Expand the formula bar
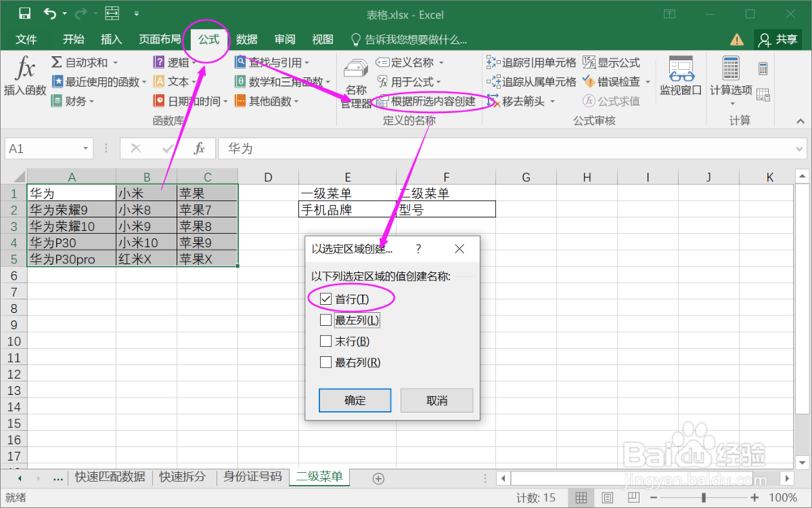The width and height of the screenshot is (812, 508). click(799, 150)
